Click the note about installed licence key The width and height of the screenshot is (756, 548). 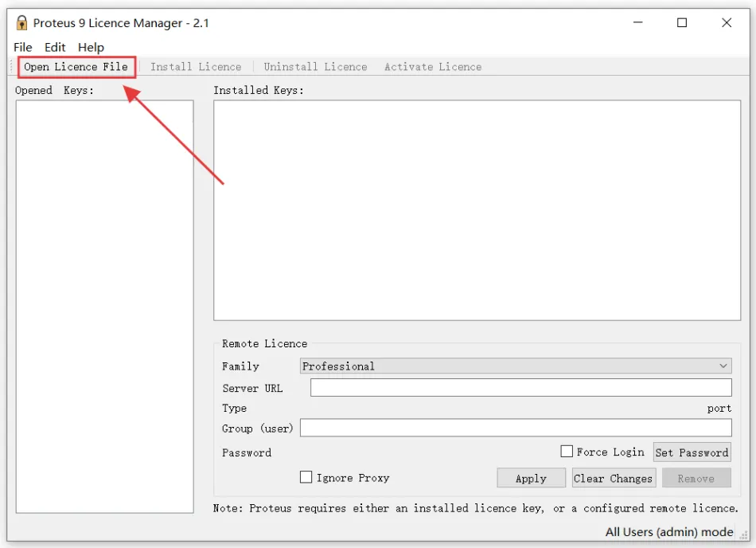[475, 508]
